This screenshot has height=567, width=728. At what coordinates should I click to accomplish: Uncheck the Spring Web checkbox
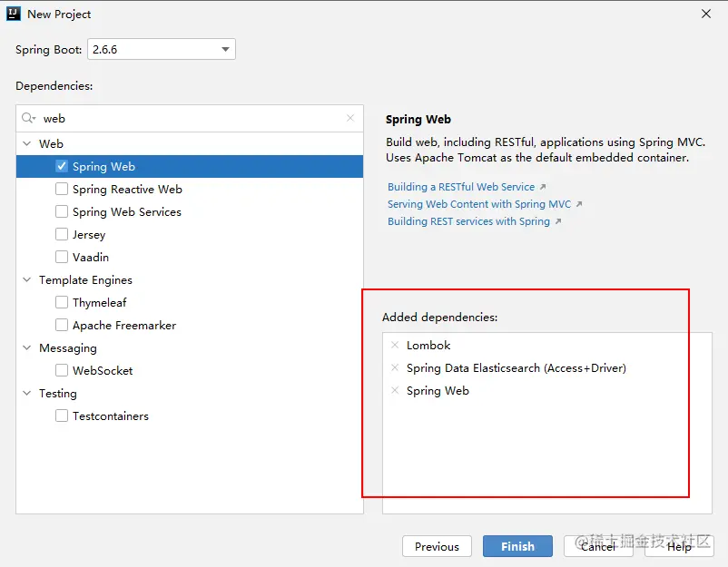click(62, 166)
